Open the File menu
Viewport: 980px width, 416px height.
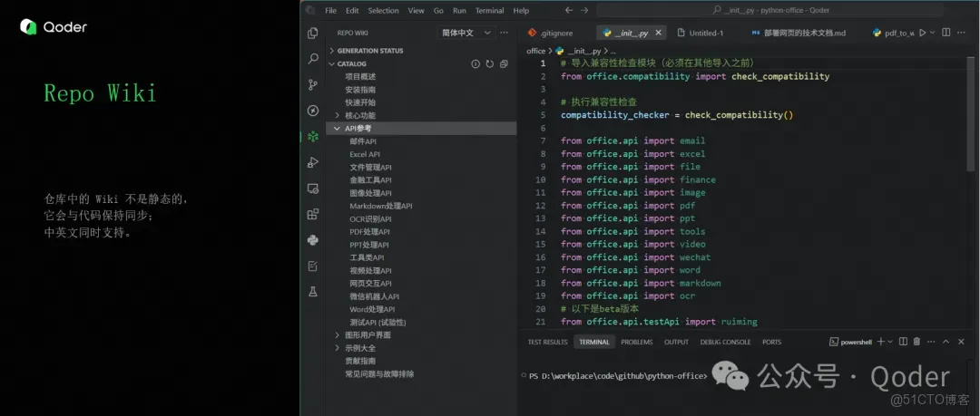pyautogui.click(x=330, y=11)
